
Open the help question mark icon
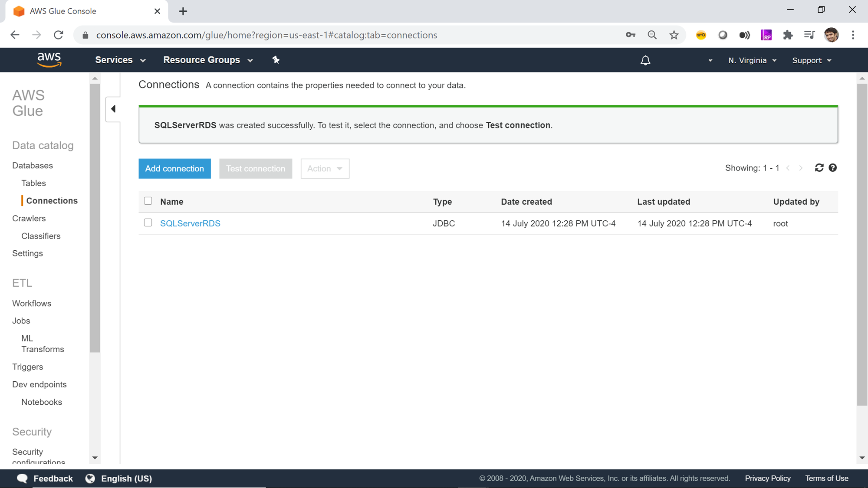coord(832,168)
